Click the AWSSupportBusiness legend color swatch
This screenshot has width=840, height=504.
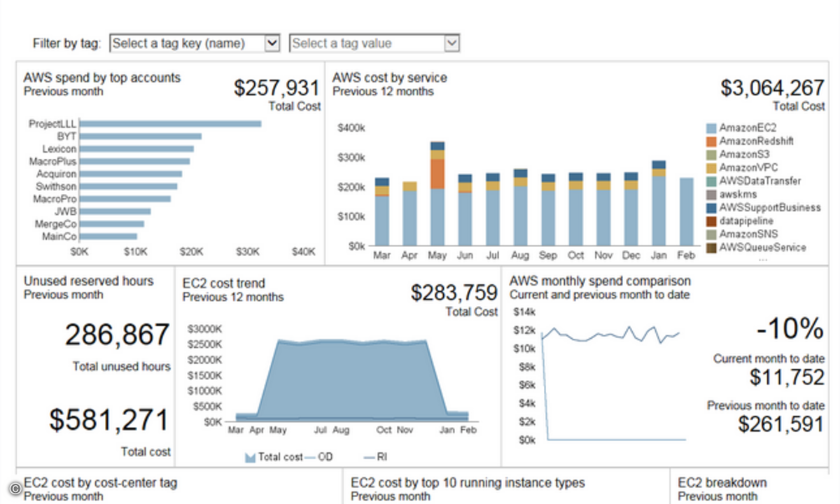coord(711,208)
